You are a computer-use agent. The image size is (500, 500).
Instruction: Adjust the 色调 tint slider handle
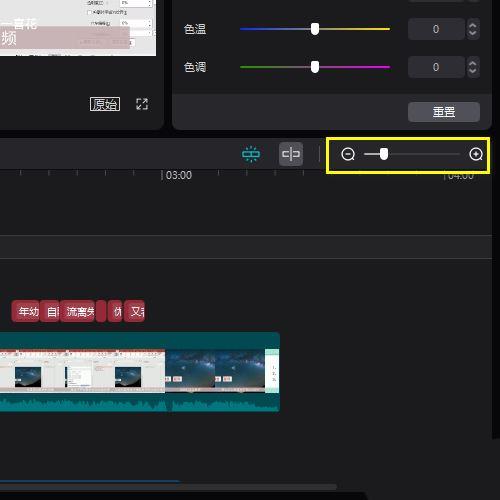pyautogui.click(x=315, y=67)
